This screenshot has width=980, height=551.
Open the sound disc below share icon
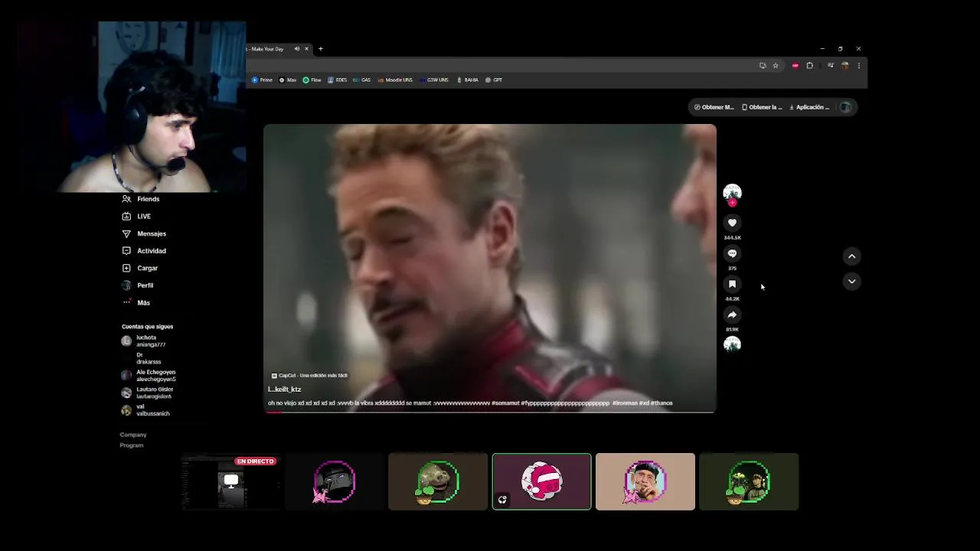732,344
